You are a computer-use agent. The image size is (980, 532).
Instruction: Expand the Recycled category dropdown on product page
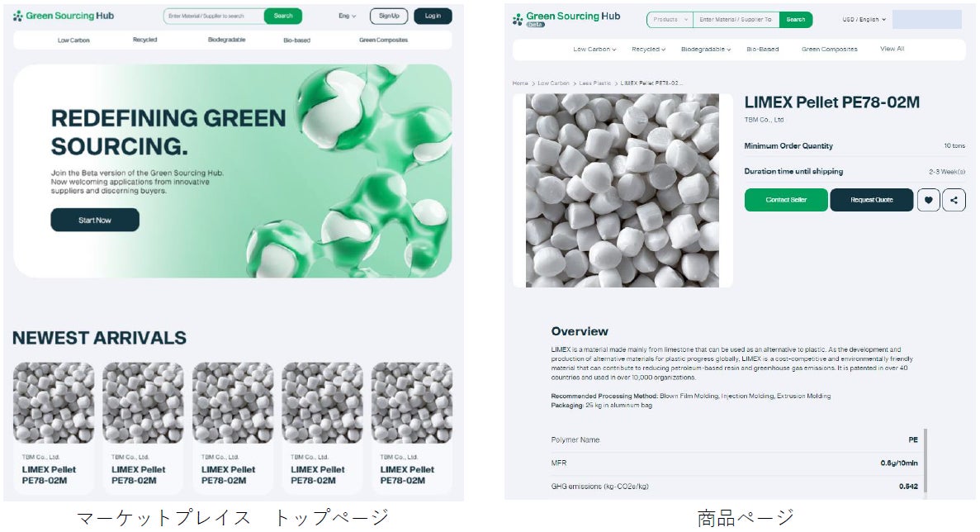click(648, 49)
